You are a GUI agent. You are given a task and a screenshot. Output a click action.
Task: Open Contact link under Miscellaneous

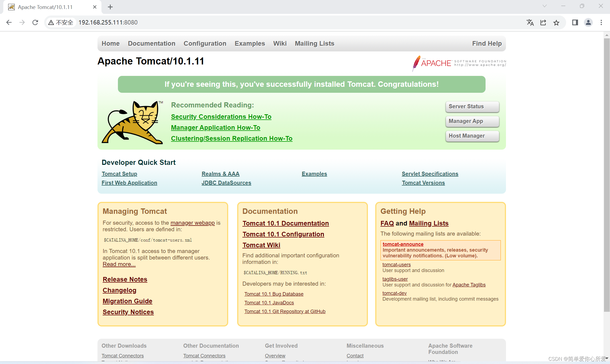(x=355, y=356)
